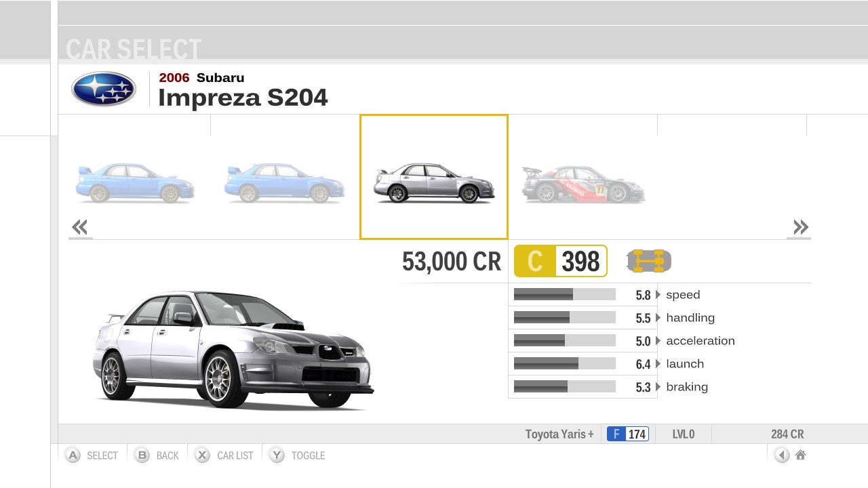Click the braking rating bar
The height and width of the screenshot is (488, 868).
(x=565, y=386)
